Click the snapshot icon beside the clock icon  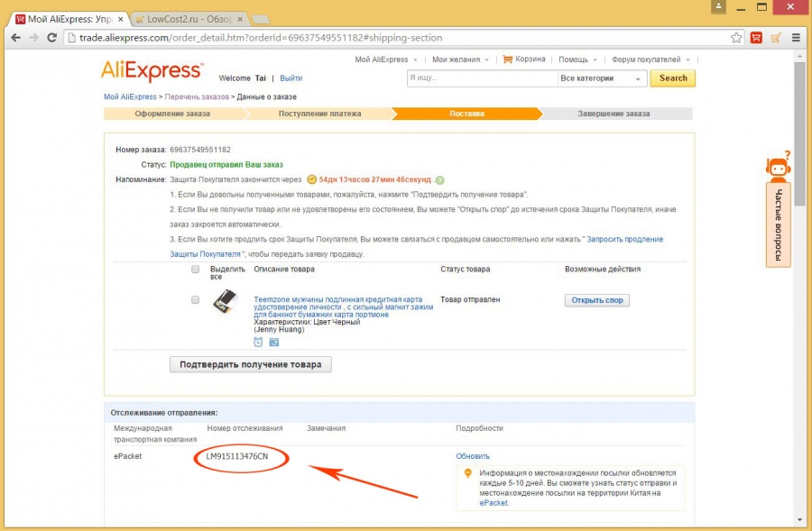(274, 342)
